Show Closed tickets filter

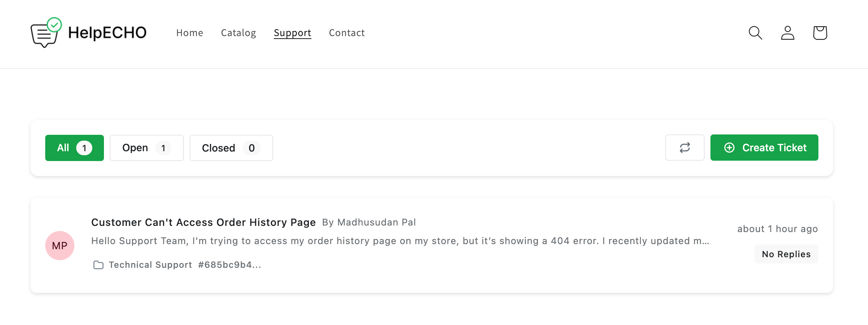click(231, 148)
